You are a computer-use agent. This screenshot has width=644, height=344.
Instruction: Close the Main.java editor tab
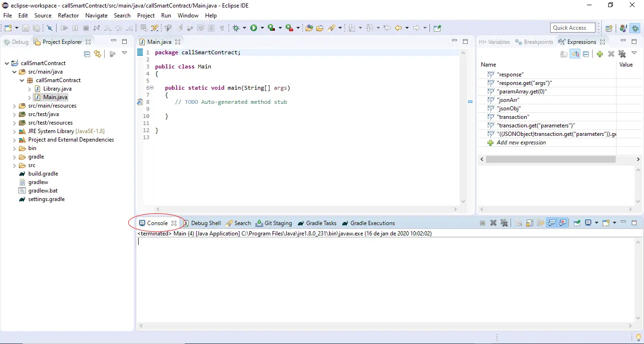(178, 42)
